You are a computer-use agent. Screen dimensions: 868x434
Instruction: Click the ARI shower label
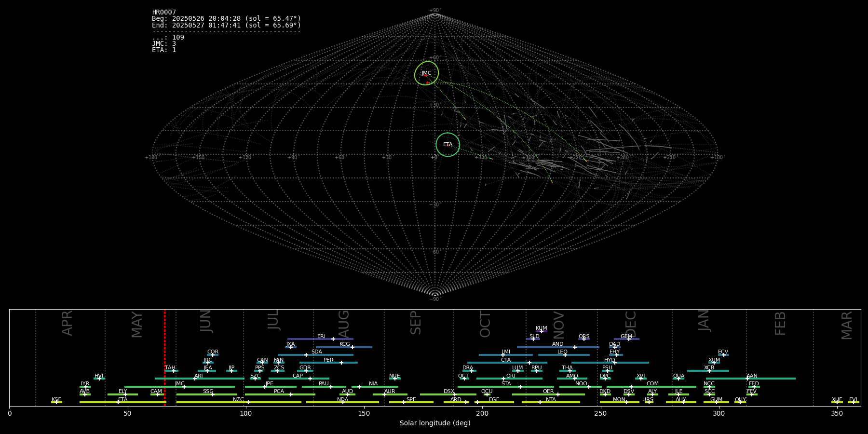click(199, 376)
